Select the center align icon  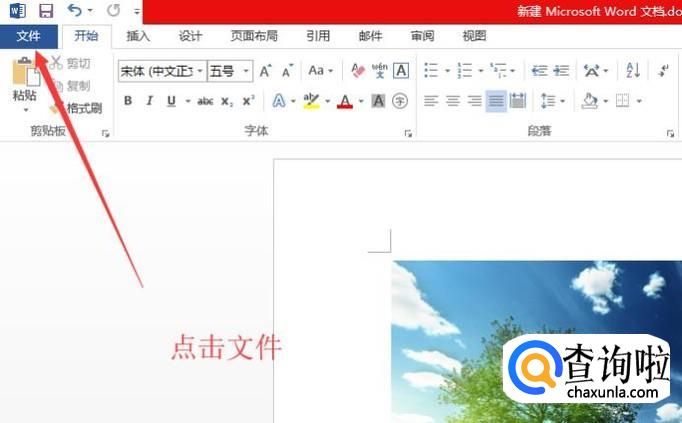[x=452, y=101]
